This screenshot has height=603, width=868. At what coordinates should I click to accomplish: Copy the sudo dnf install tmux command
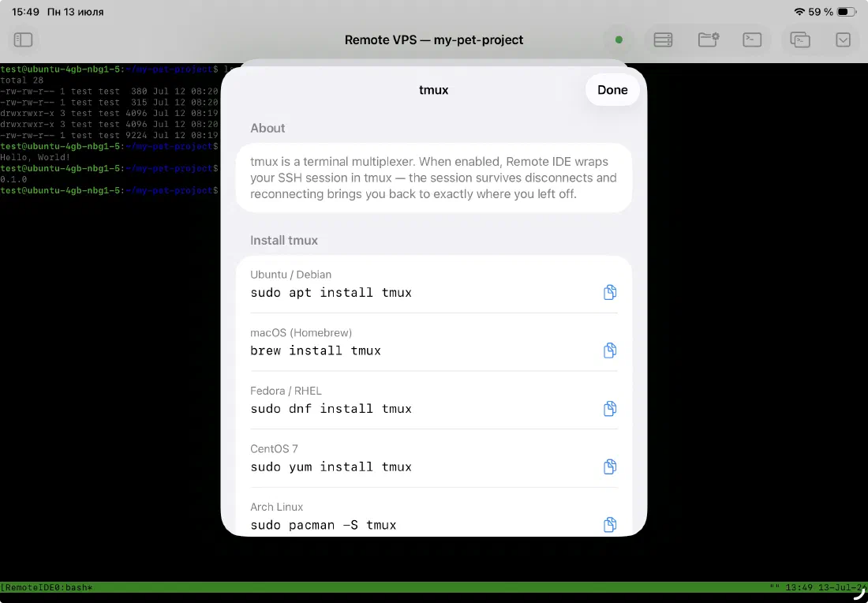click(x=609, y=409)
